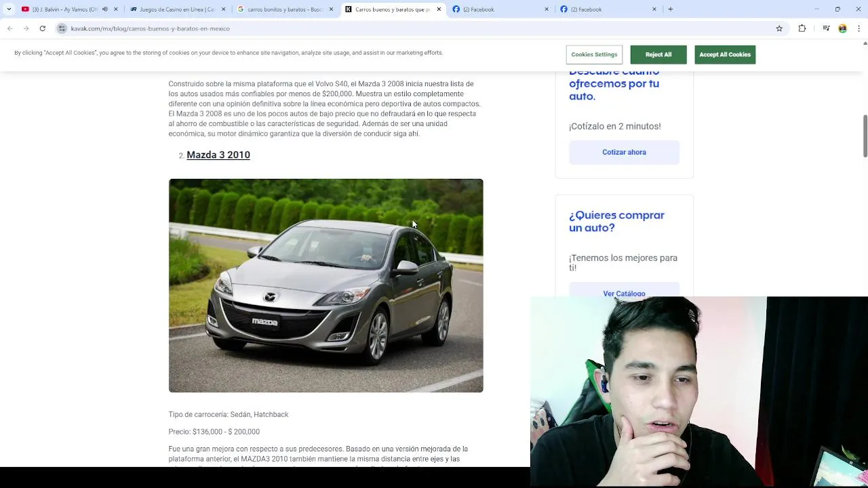Switch to the J. Balvin YouTube tab
Image resolution: width=868 pixels, height=488 pixels.
[x=64, y=9]
